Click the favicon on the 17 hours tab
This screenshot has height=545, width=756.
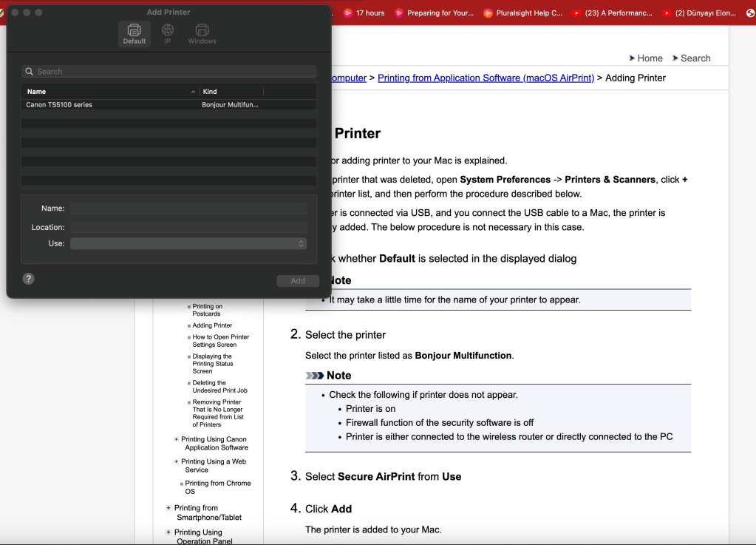pyautogui.click(x=347, y=13)
